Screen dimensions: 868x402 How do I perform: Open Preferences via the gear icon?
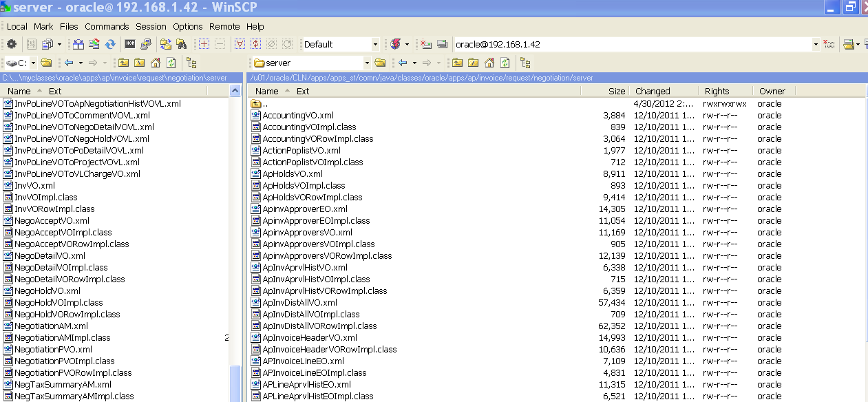11,44
